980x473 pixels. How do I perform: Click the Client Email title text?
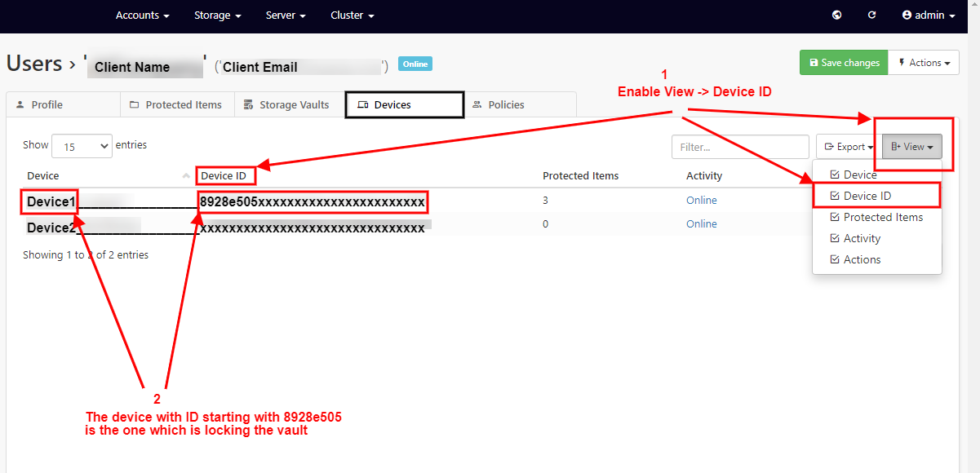click(x=260, y=67)
